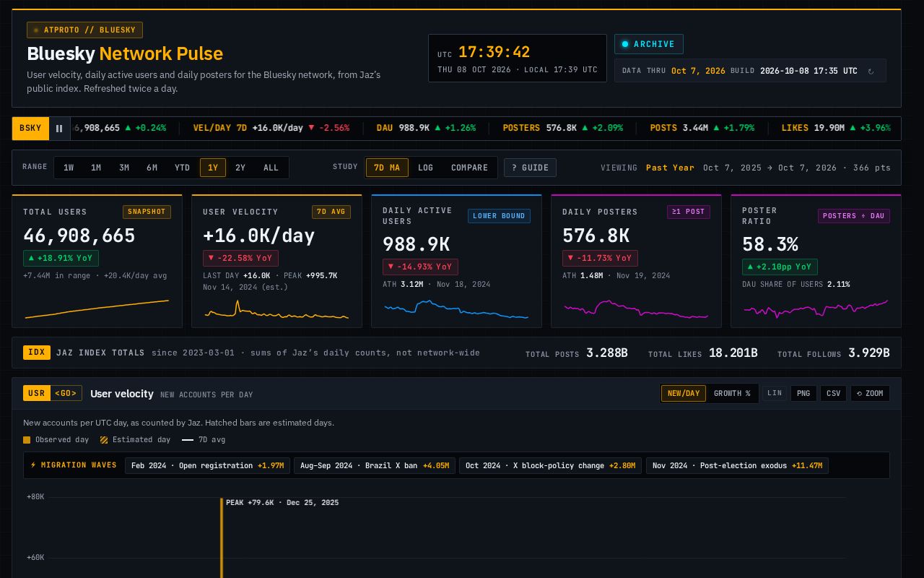Click the Estimated day hatched legend swatch
This screenshot has height=578, width=924.
(104, 440)
